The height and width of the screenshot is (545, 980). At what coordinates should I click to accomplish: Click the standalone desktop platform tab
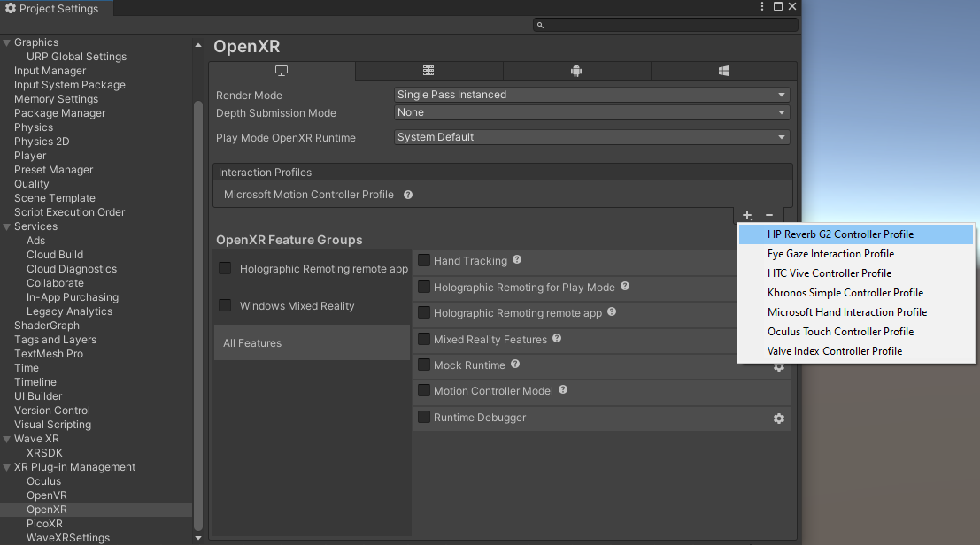tap(282, 71)
